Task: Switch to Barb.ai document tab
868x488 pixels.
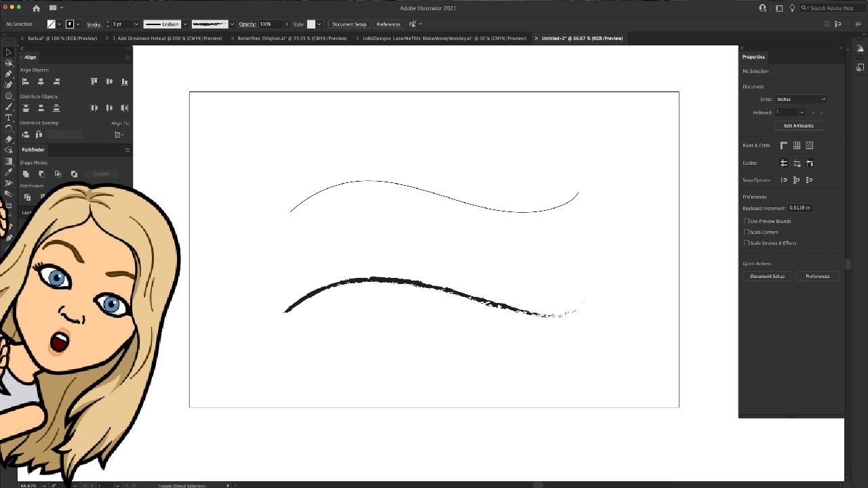Action: click(62, 39)
